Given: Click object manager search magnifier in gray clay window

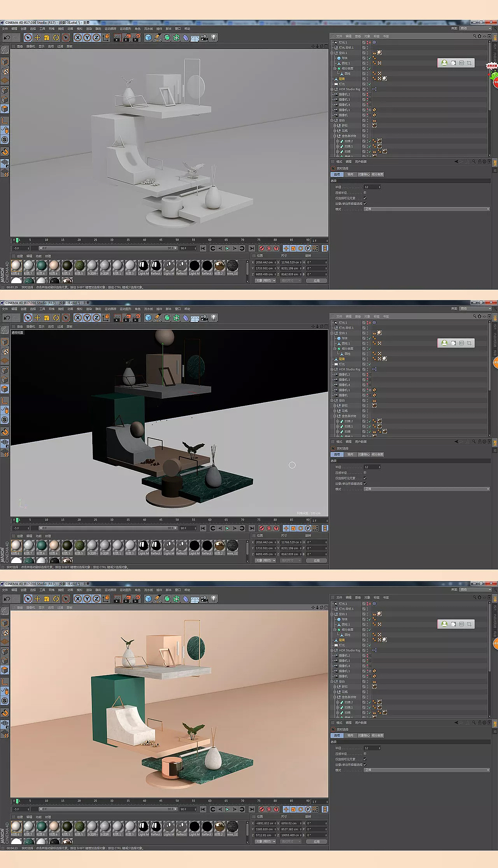Looking at the screenshot, I should point(474,36).
